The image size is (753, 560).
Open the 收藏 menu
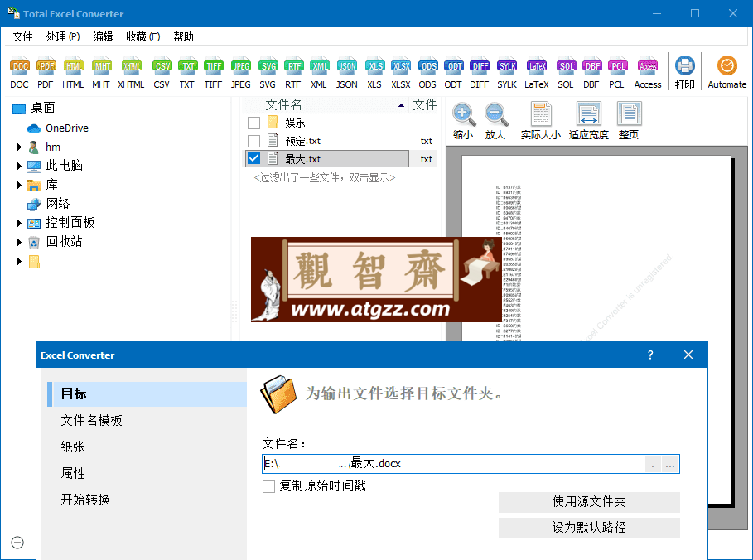coord(142,36)
